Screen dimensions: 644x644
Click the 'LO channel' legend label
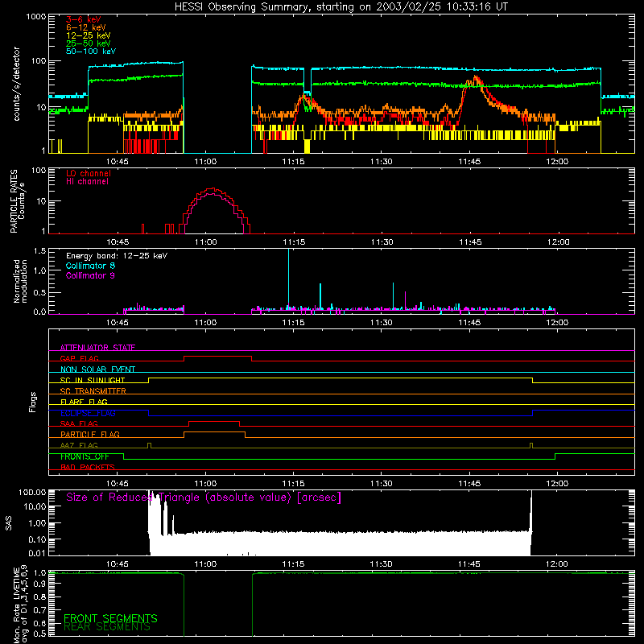click(x=89, y=173)
